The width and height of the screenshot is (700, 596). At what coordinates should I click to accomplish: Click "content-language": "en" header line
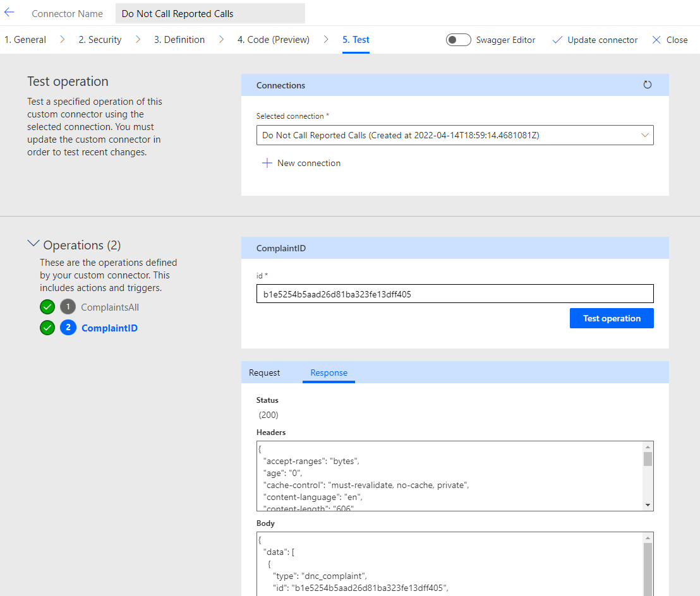tap(313, 497)
